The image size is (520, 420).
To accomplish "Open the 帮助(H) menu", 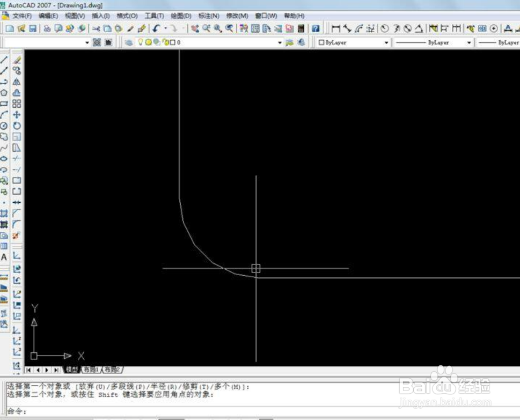I will 294,16.
